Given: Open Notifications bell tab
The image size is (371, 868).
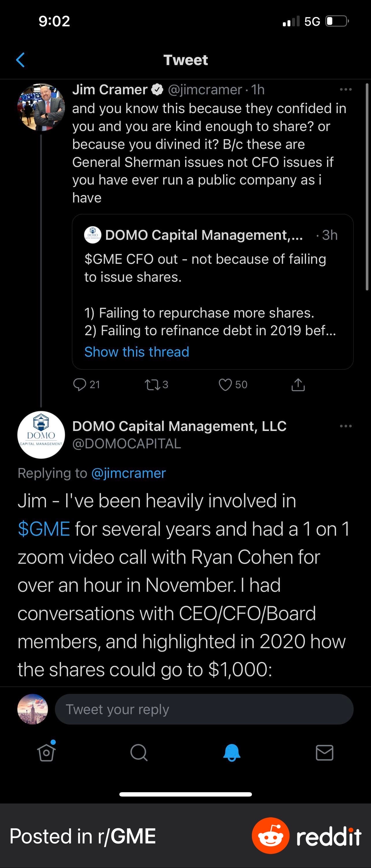Looking at the screenshot, I should 232,752.
